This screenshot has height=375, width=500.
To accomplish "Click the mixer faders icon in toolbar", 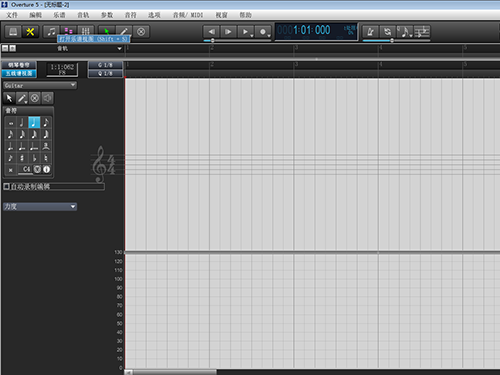I will [x=86, y=32].
